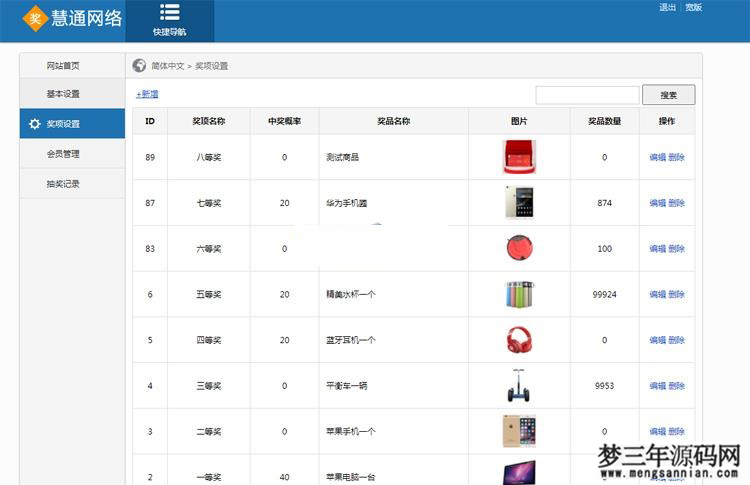Viewport: 750px width, 485px height.
Task: Delete the 四等奖 蓝牙耳机 entry
Action: click(676, 340)
